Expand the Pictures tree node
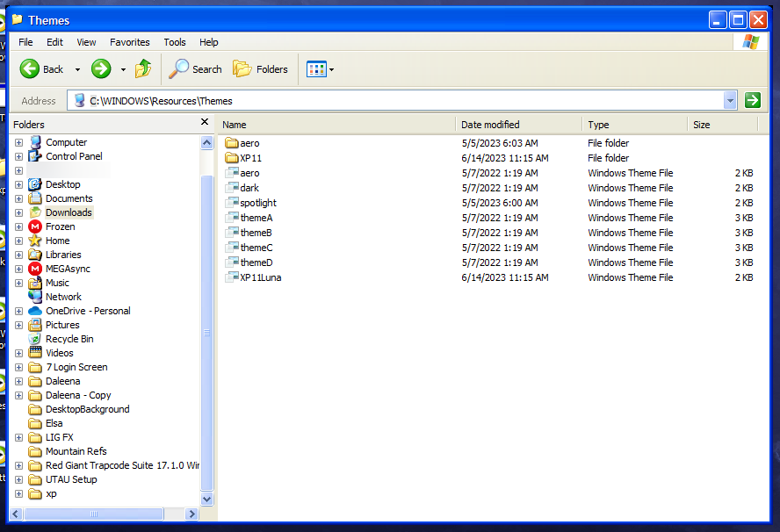 click(19, 325)
